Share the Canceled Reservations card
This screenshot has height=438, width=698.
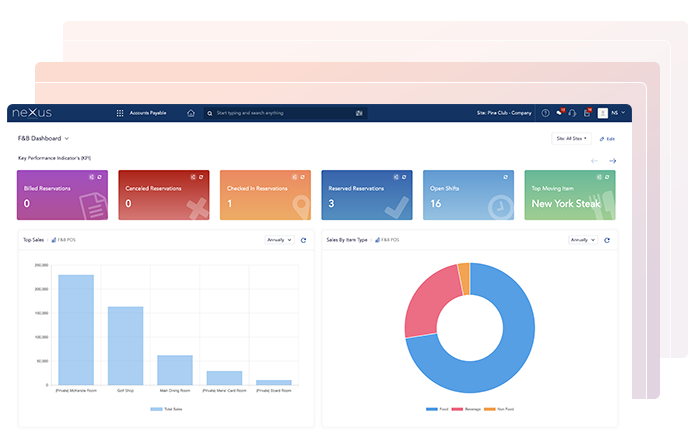pos(193,177)
